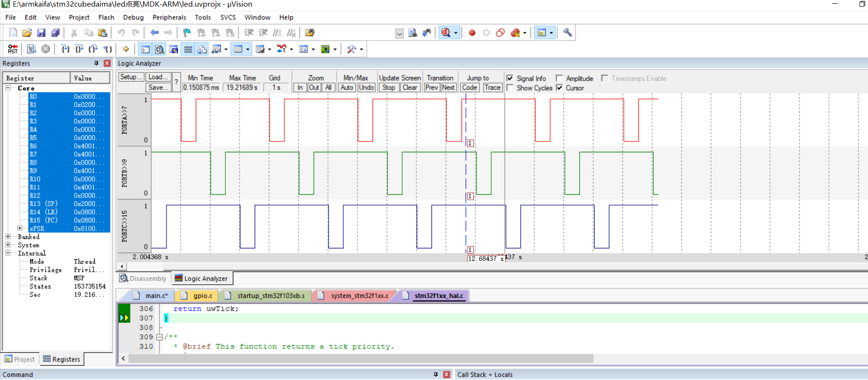The height and width of the screenshot is (380, 868).
Task: Click Enable/Disable Breakpoint icon
Action: tap(486, 33)
